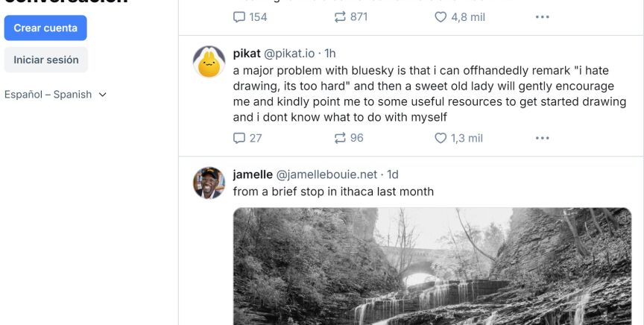The width and height of the screenshot is (644, 325).
Task: Click reply icon showing 154 replies
Action: pyautogui.click(x=239, y=16)
